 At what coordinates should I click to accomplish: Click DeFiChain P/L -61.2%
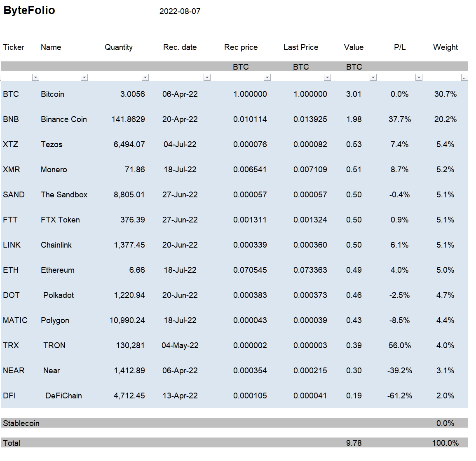pos(400,396)
